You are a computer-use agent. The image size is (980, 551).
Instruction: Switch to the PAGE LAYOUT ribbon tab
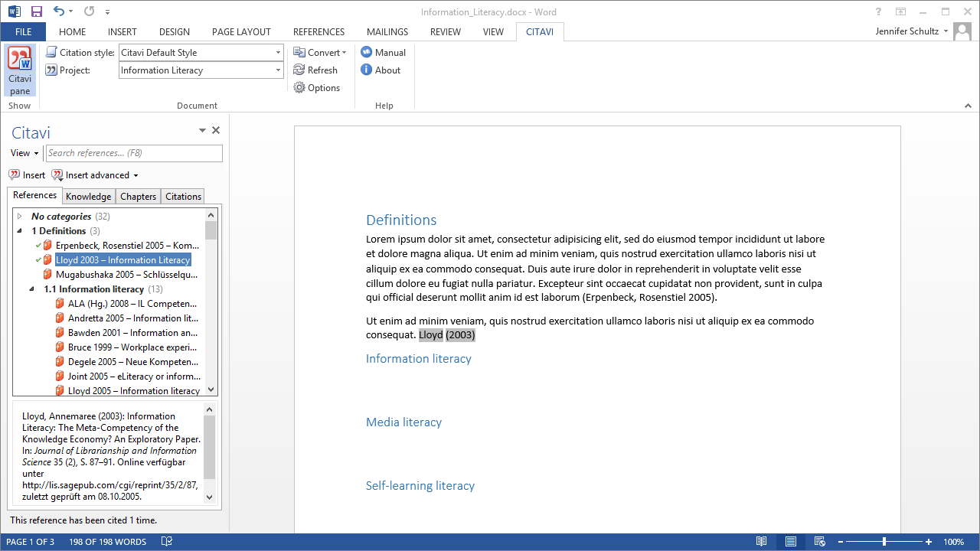coord(241,31)
